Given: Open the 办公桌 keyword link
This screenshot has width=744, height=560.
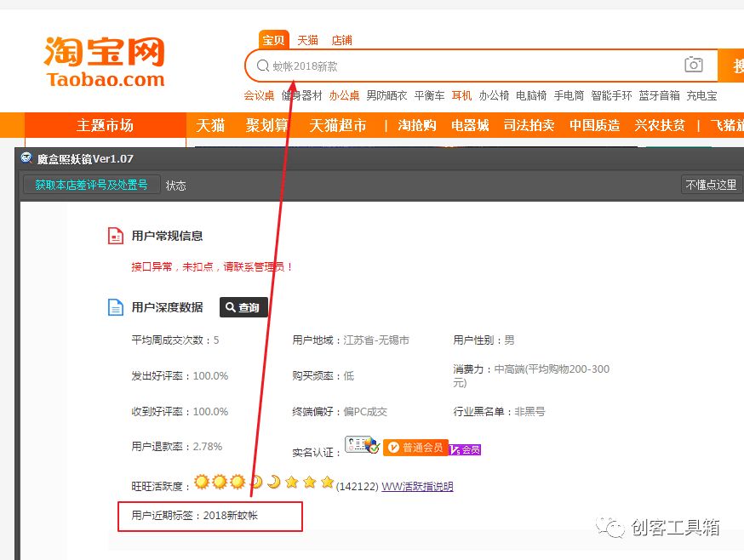Looking at the screenshot, I should tap(345, 95).
